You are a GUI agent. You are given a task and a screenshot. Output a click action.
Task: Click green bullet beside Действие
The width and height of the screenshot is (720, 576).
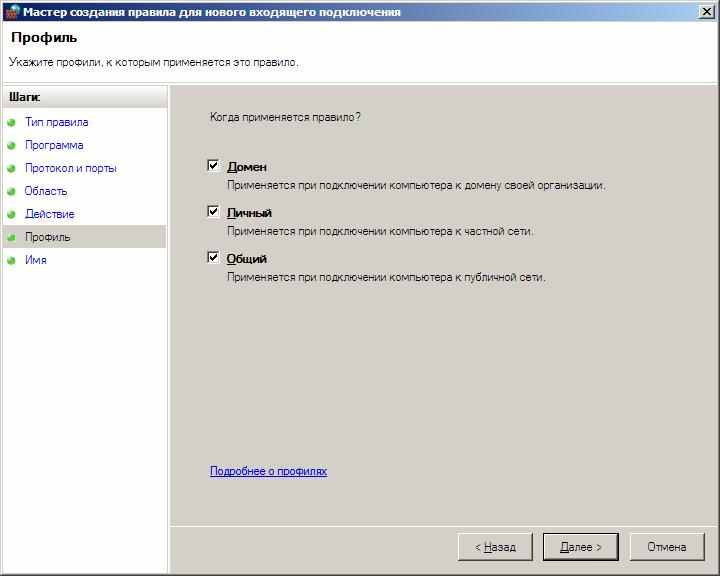pos(11,215)
